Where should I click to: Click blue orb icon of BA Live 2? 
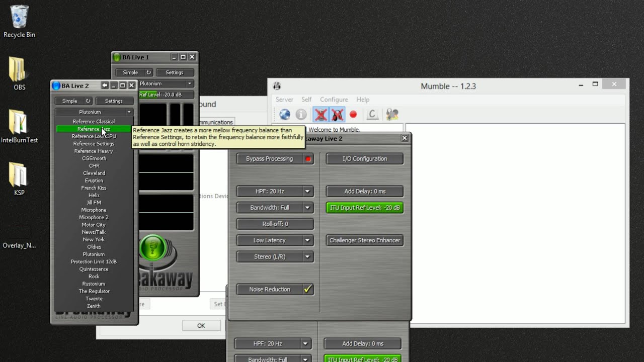(x=56, y=86)
